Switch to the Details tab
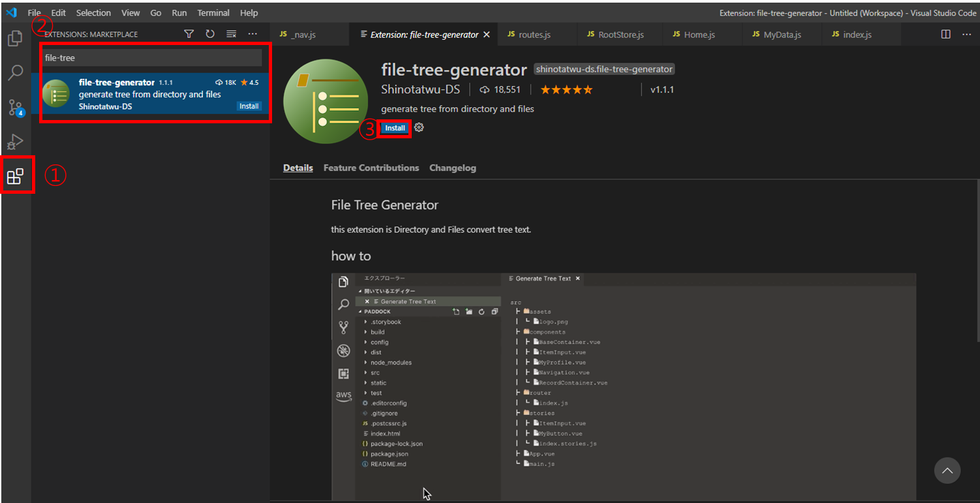This screenshot has width=980, height=503. pyautogui.click(x=298, y=168)
